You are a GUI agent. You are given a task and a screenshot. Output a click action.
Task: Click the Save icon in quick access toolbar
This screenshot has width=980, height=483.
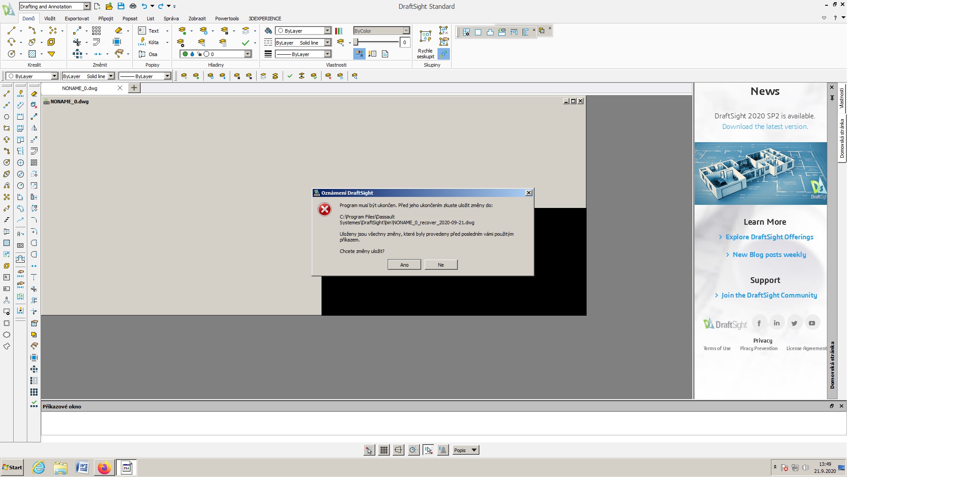click(121, 6)
